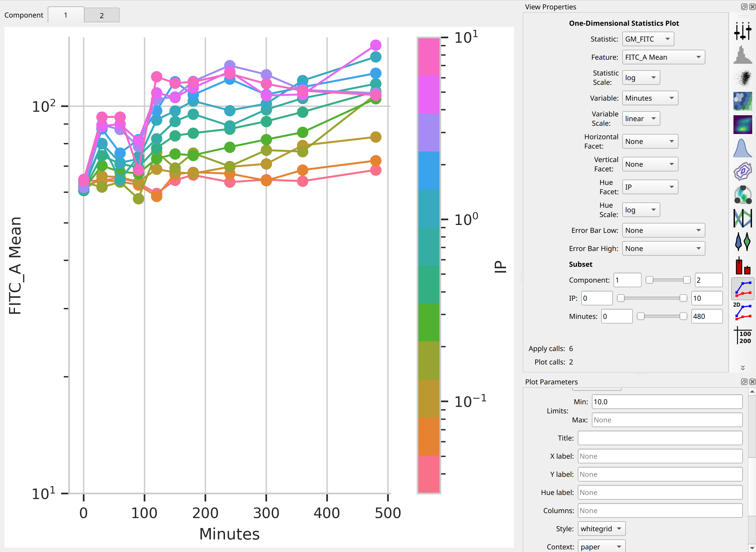Viewport: 756px width, 552px height.
Task: Select the scatterplot view icon
Action: coord(742,78)
